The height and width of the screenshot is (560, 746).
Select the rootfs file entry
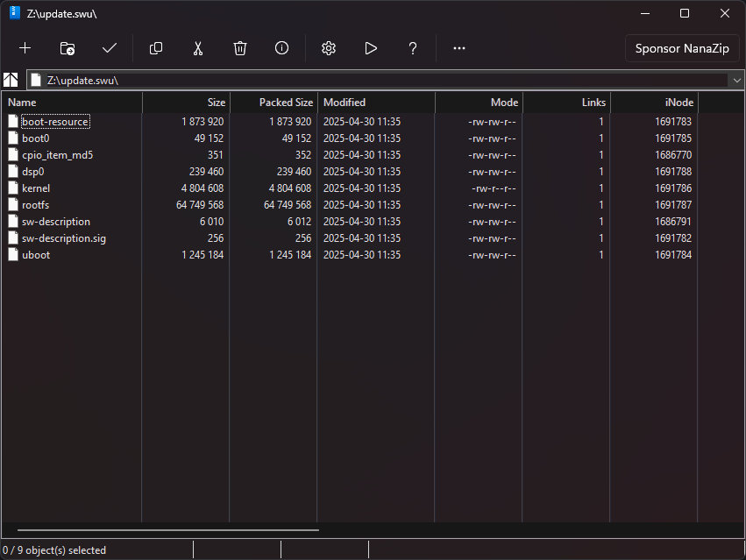click(x=36, y=205)
